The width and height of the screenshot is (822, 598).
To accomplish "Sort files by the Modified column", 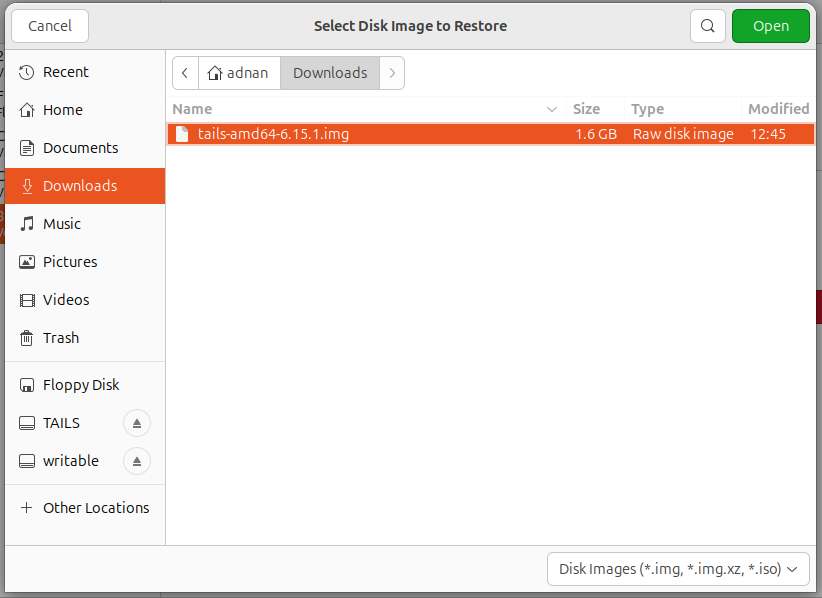I will [x=778, y=109].
